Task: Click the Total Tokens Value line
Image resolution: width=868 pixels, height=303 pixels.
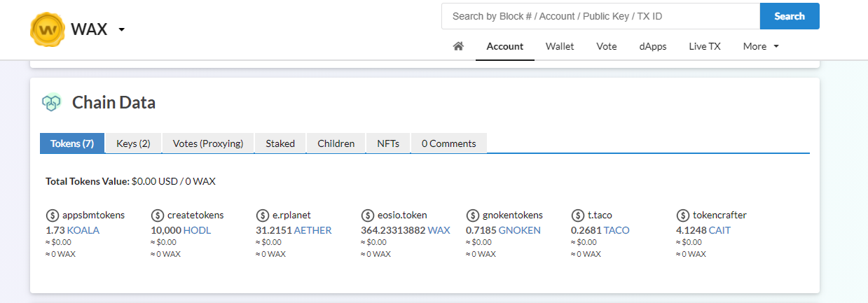Action: pyautogui.click(x=130, y=181)
